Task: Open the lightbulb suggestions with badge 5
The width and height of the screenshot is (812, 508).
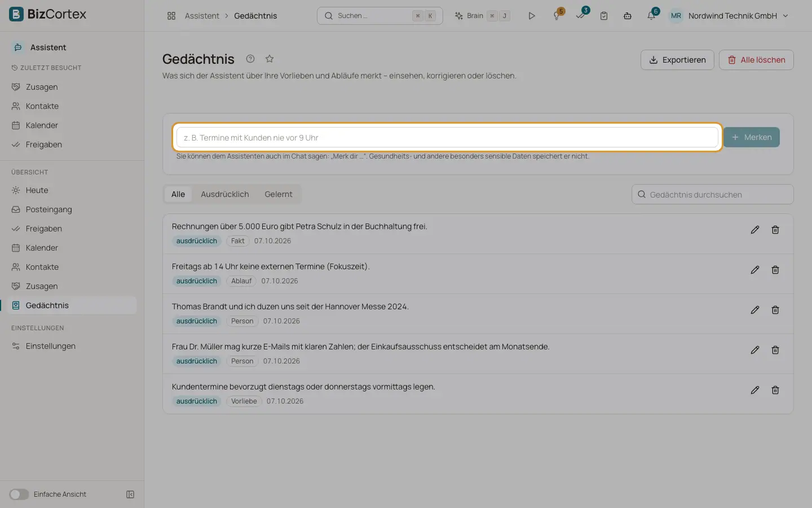Action: point(557,16)
